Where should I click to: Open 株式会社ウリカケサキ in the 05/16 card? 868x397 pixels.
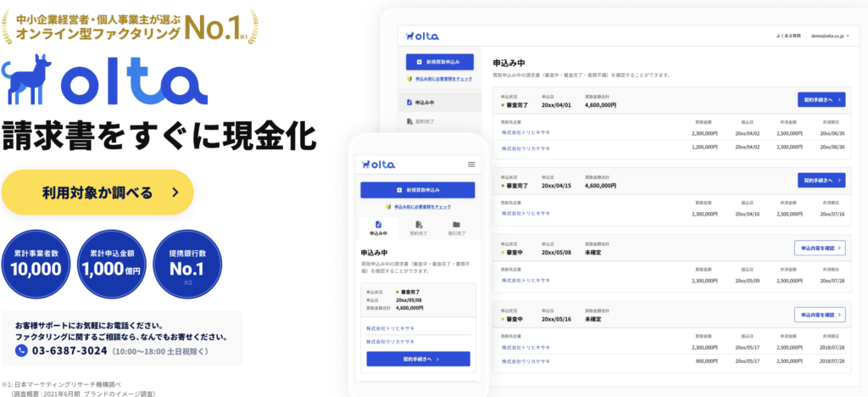(526, 361)
